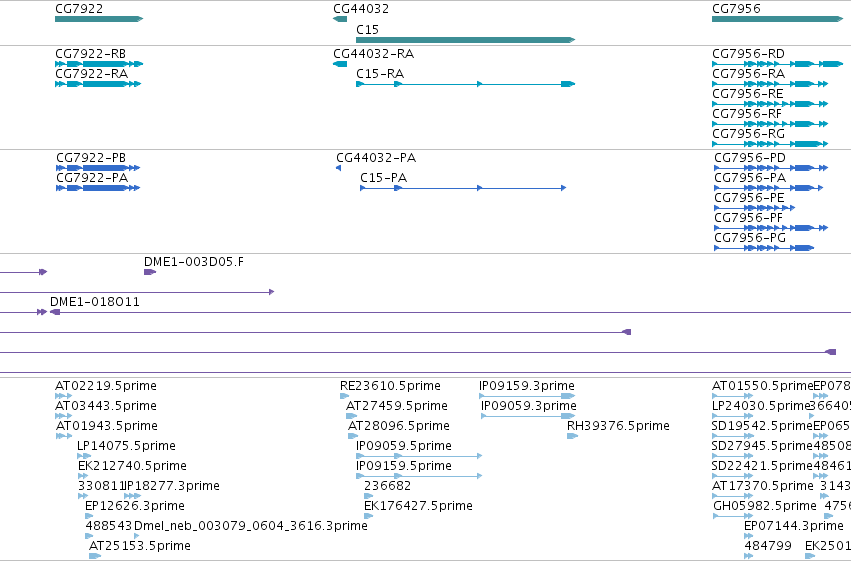Select transcript CG7956-RF
The height and width of the screenshot is (561, 851).
click(x=770, y=124)
